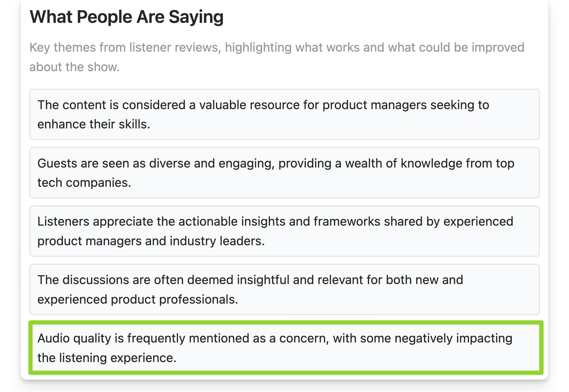Click the word 'Saying' in the heading

click(x=196, y=17)
